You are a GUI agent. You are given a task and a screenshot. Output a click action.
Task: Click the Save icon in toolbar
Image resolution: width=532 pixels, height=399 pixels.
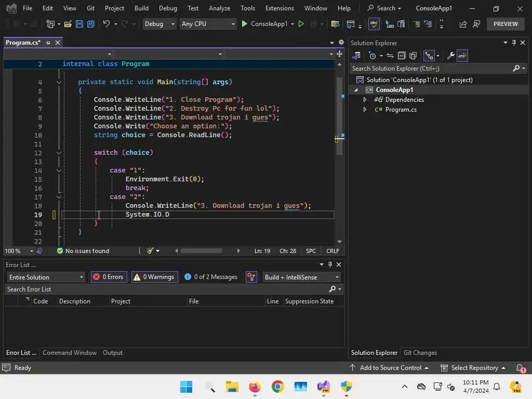tap(79, 24)
